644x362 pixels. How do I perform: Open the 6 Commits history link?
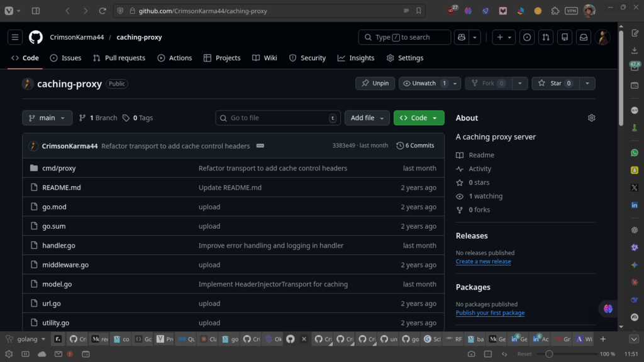(x=415, y=146)
